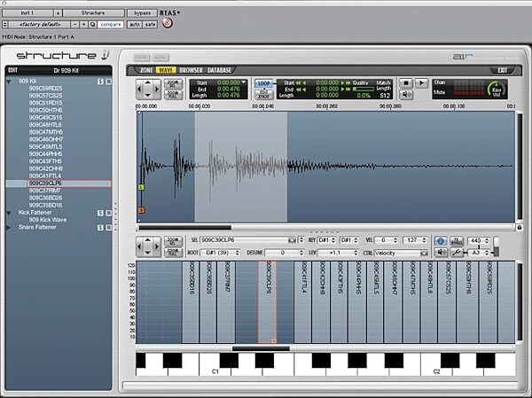Click the EXIT button
The width and height of the screenshot is (532, 398).
coord(503,70)
